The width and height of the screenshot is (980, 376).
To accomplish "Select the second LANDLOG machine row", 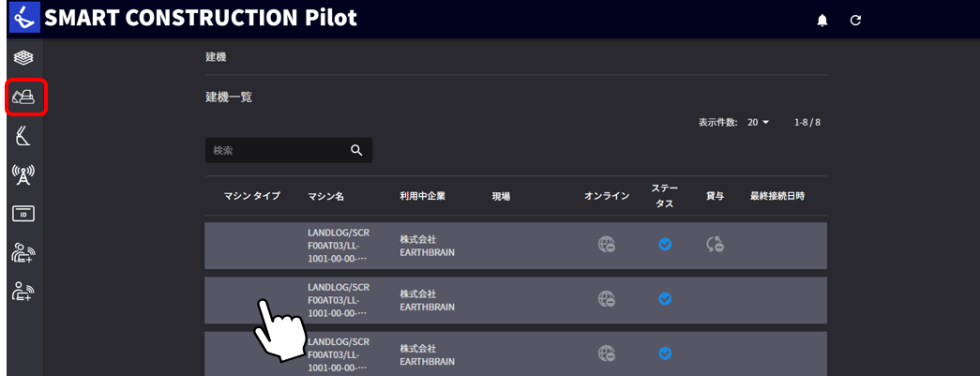I will (x=516, y=300).
